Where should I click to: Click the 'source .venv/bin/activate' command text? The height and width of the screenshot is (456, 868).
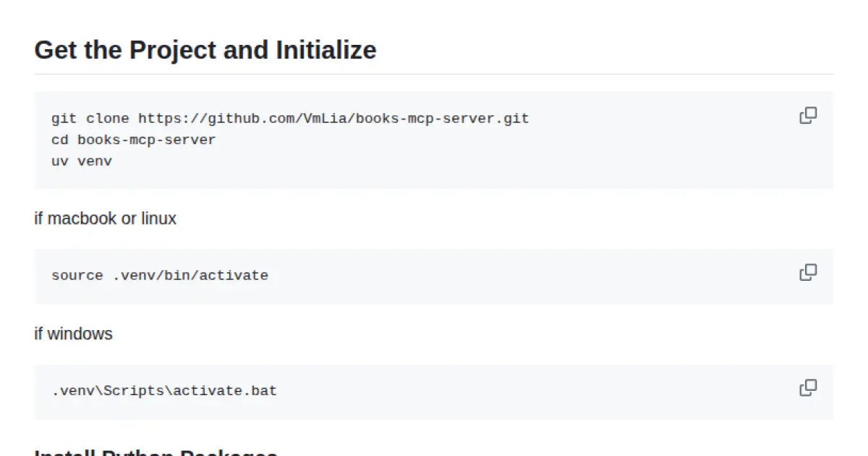point(160,275)
